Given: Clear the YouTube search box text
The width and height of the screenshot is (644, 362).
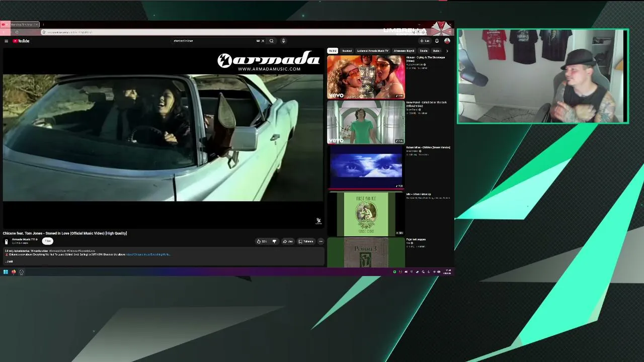Looking at the screenshot, I should tap(263, 41).
